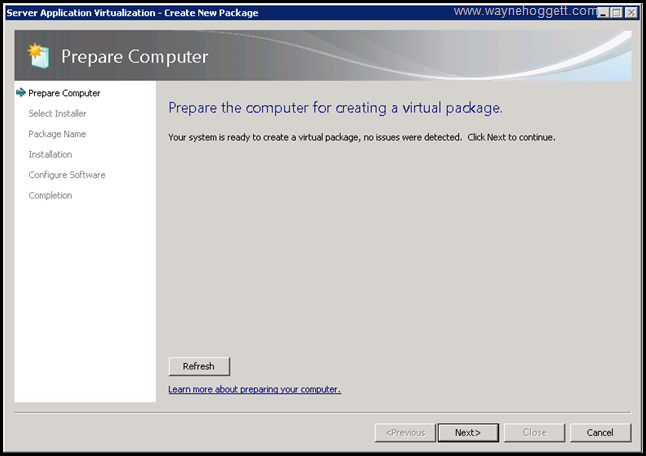The image size is (646, 456).
Task: Minimize the wizard window
Action: tap(603, 13)
